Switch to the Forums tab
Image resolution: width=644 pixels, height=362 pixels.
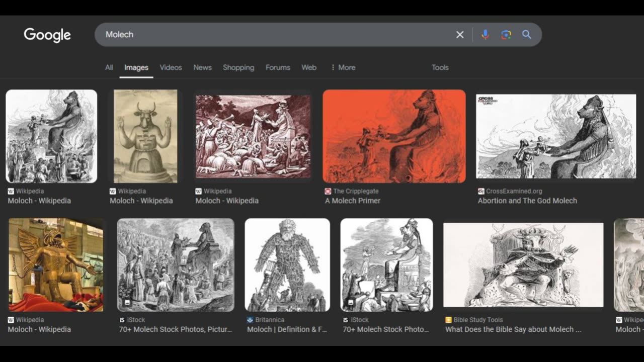pyautogui.click(x=278, y=67)
